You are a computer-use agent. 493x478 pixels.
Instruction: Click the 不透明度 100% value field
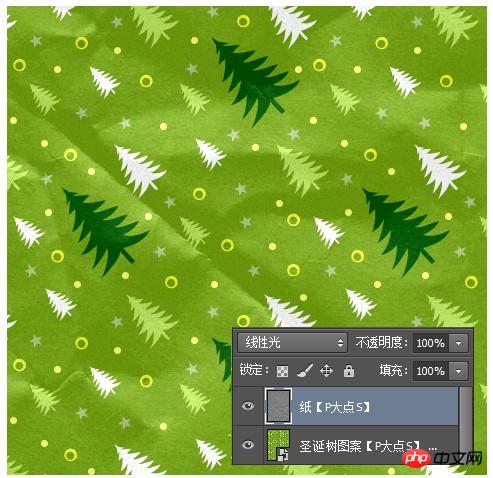click(431, 343)
